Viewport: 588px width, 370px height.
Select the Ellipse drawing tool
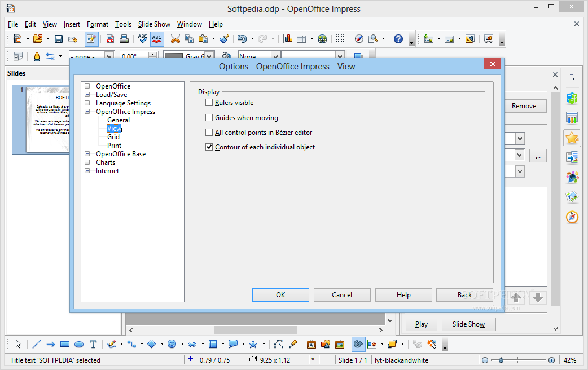79,344
